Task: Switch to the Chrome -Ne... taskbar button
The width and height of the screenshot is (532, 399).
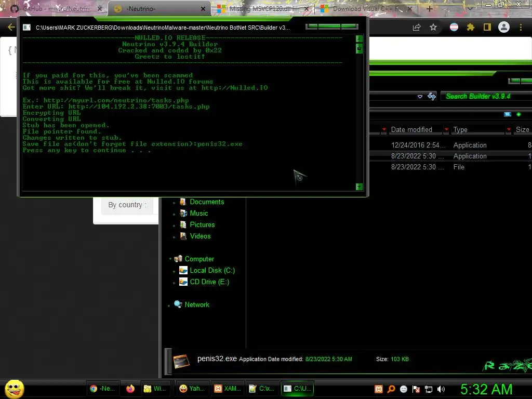Action: click(102, 389)
